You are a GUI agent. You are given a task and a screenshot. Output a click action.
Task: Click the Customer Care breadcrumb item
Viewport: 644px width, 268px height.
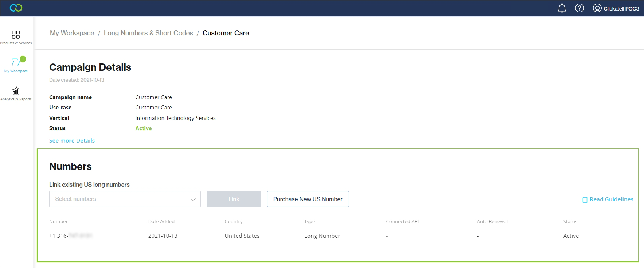226,33
